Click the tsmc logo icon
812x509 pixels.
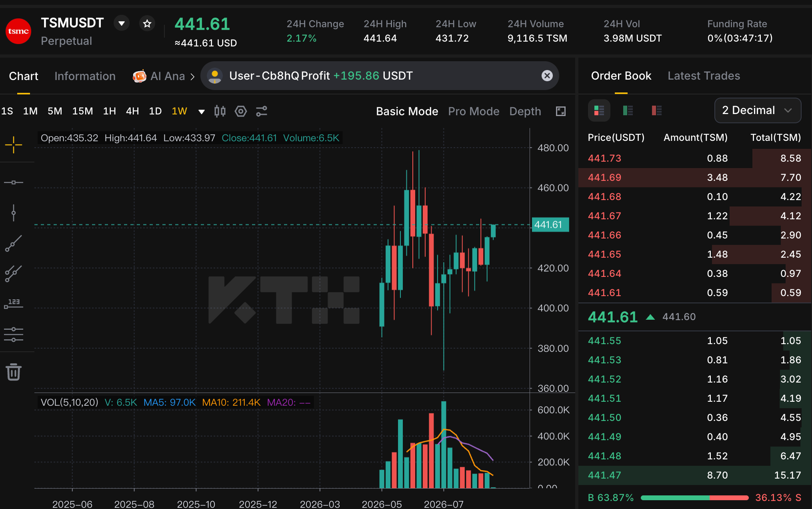[x=18, y=31]
